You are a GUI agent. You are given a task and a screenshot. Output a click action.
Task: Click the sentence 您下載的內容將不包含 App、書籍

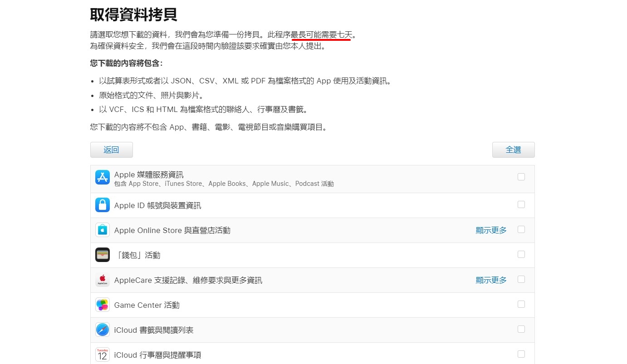click(209, 127)
